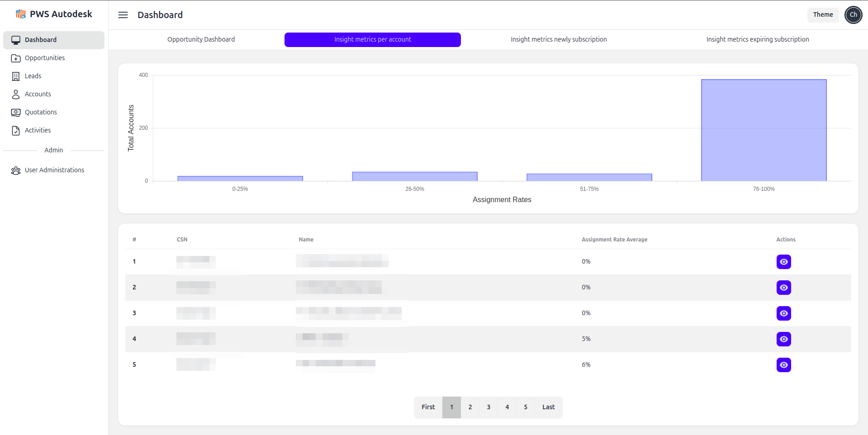Select the Accounts sidebar item
Viewport: 868px width, 435px height.
[38, 94]
